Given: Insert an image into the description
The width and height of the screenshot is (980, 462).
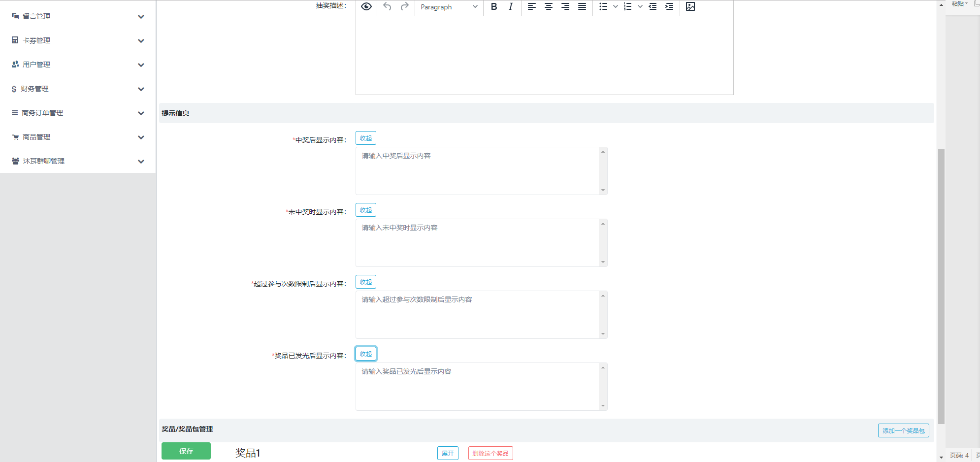Looking at the screenshot, I should (x=690, y=7).
